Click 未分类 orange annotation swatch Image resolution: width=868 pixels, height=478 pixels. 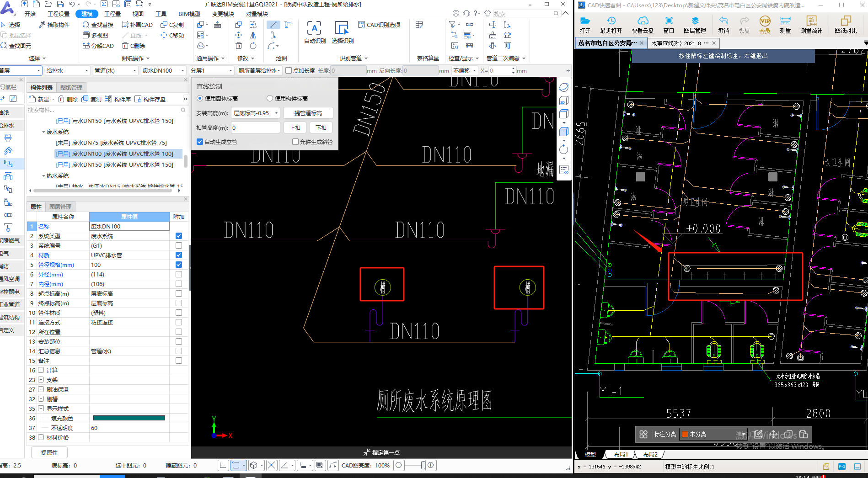(x=685, y=434)
